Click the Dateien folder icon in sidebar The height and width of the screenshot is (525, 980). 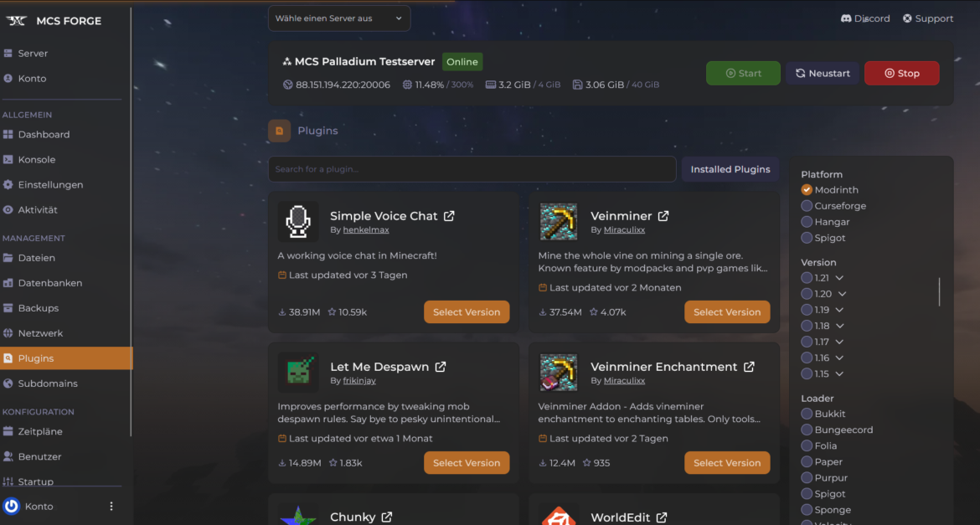point(8,258)
